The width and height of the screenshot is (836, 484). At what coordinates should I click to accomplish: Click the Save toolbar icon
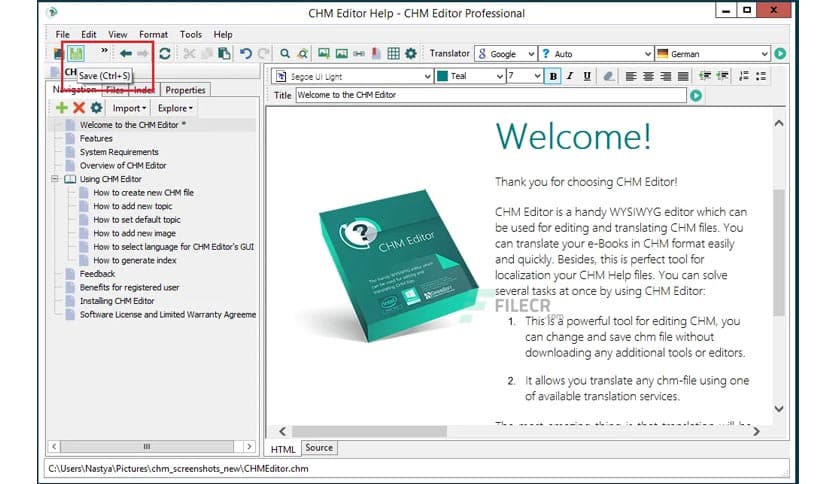pyautogui.click(x=76, y=53)
